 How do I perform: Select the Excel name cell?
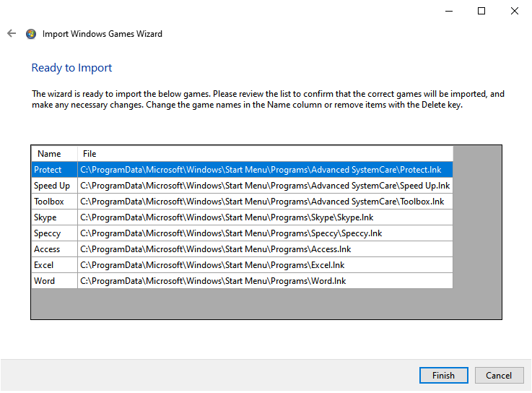(x=54, y=265)
